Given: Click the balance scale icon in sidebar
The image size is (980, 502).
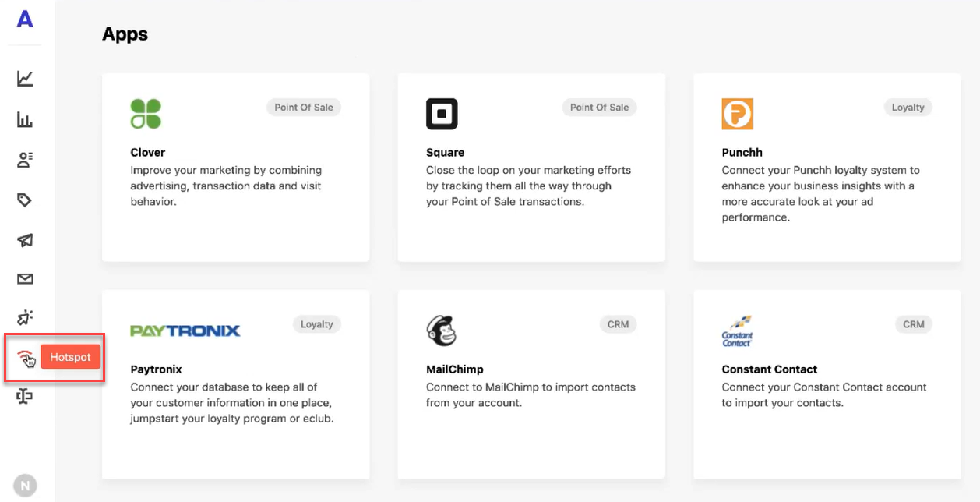Looking at the screenshot, I should point(25,397).
